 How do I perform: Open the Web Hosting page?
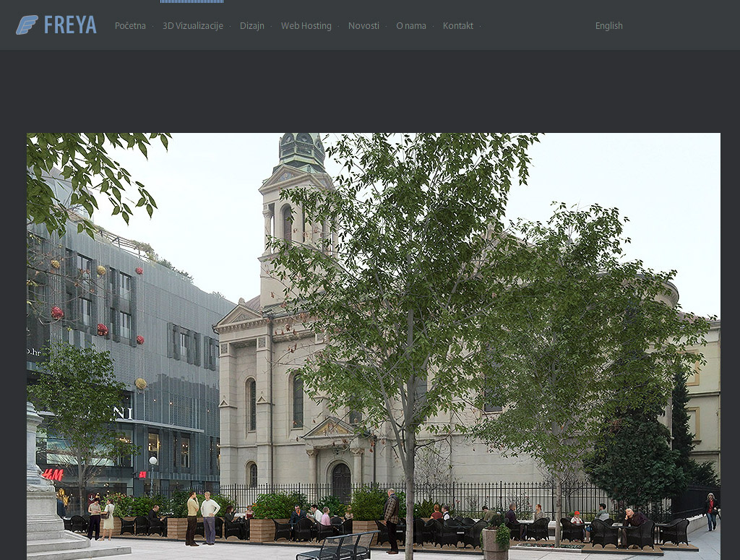[306, 26]
